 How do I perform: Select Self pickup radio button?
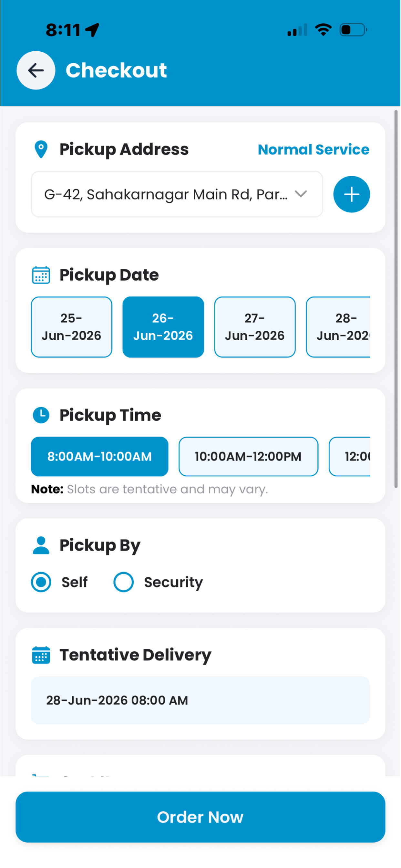(x=41, y=582)
